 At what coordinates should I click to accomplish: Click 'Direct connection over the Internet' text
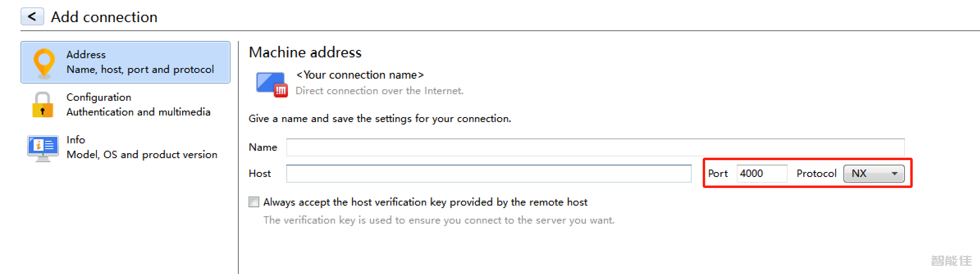(x=379, y=91)
